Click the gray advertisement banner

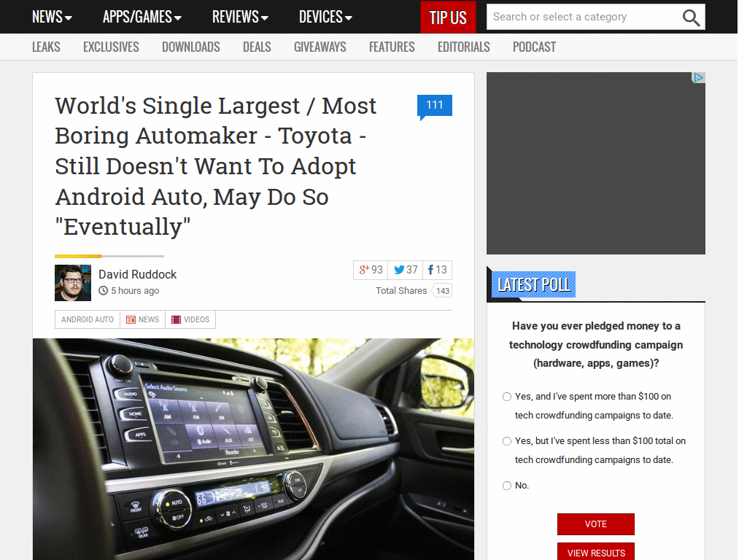pyautogui.click(x=595, y=163)
